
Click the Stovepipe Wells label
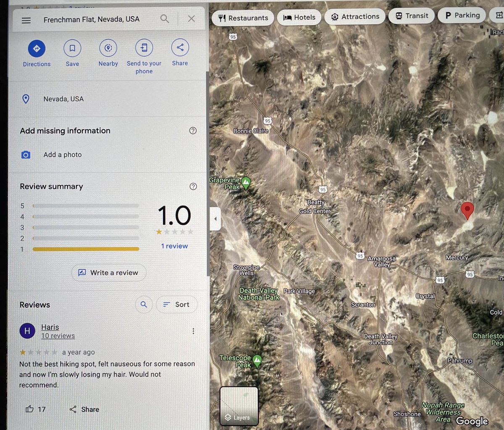pos(247,270)
